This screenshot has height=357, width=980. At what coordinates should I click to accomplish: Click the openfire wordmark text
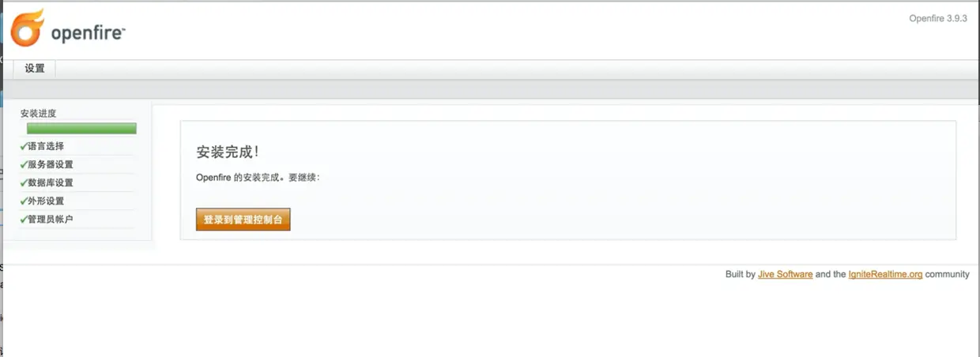(x=88, y=33)
